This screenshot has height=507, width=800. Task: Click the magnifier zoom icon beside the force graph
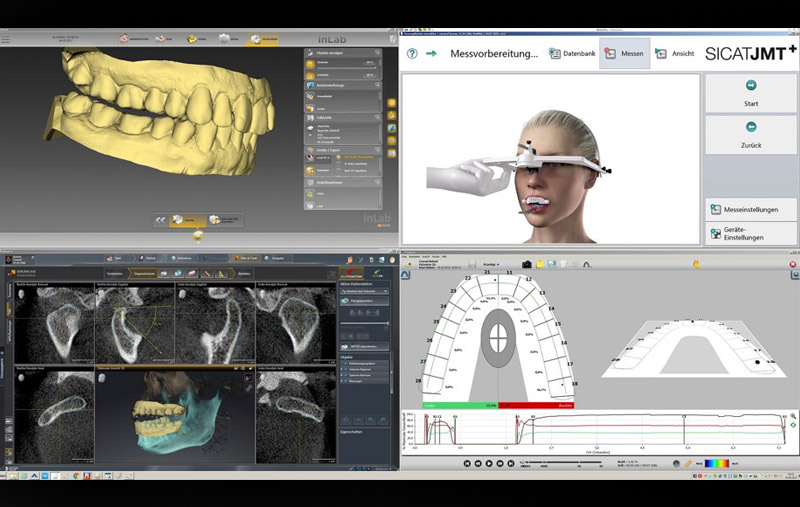793,416
